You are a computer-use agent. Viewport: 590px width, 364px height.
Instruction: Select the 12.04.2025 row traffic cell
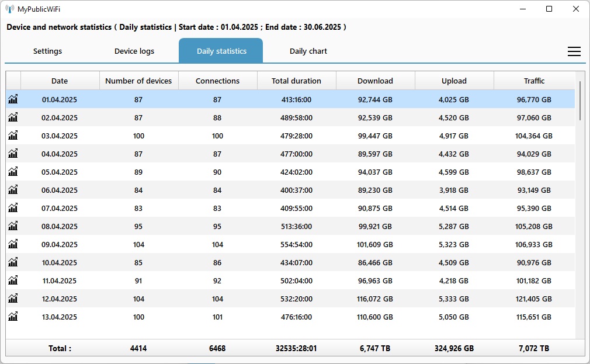click(x=534, y=299)
